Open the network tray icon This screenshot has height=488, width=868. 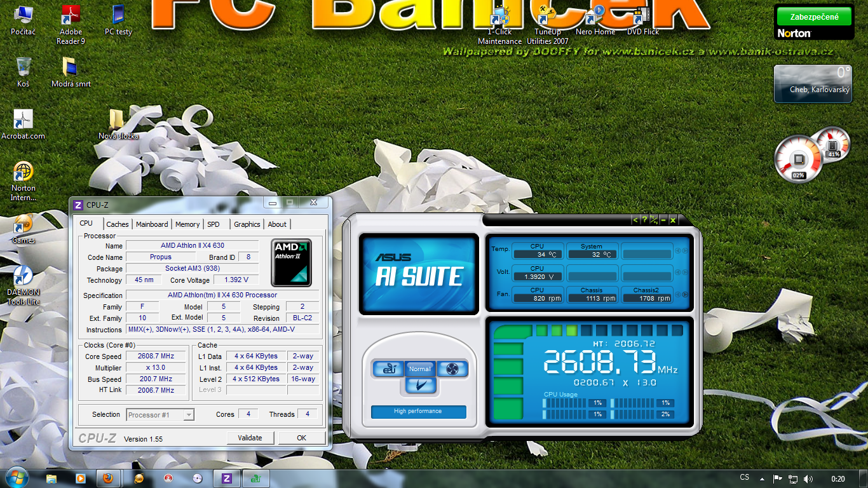coord(793,478)
